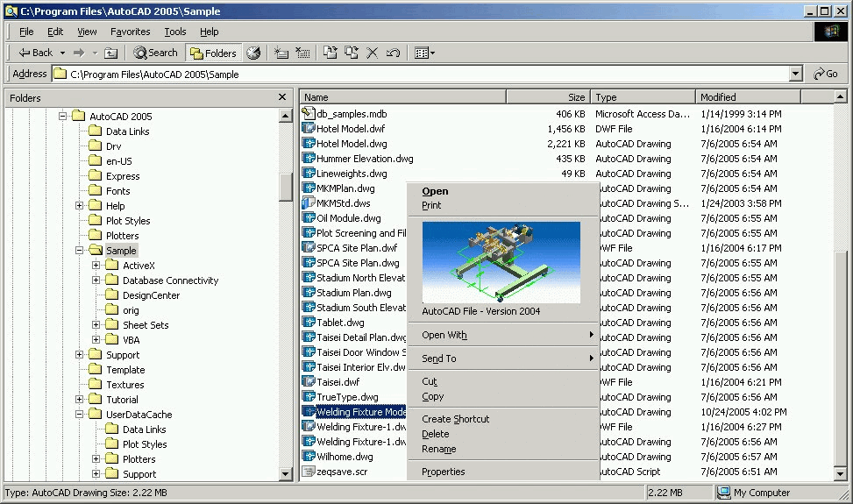Collapse the AutoCAD 2005 tree node
Image resolution: width=853 pixels, height=504 pixels.
tap(62, 116)
